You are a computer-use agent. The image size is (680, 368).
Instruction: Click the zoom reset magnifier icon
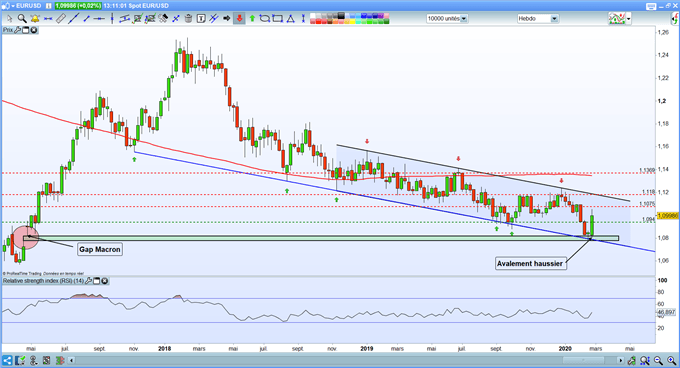click(x=645, y=361)
